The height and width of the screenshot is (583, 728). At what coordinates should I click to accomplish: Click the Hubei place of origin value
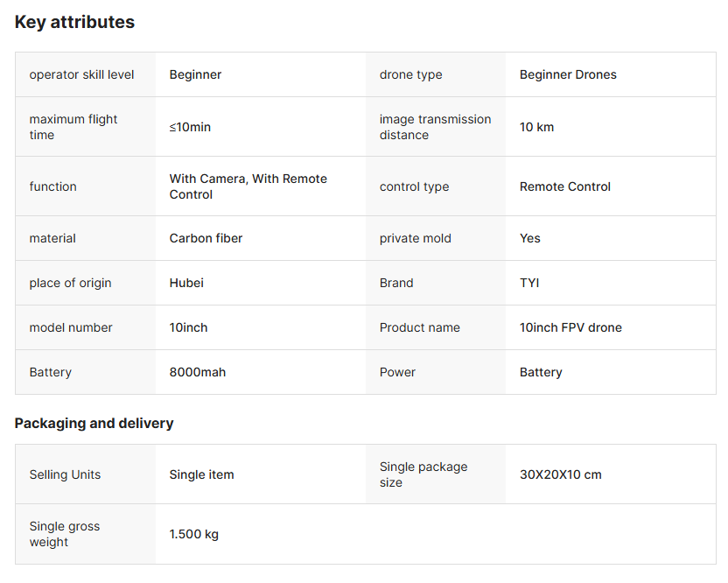186,283
